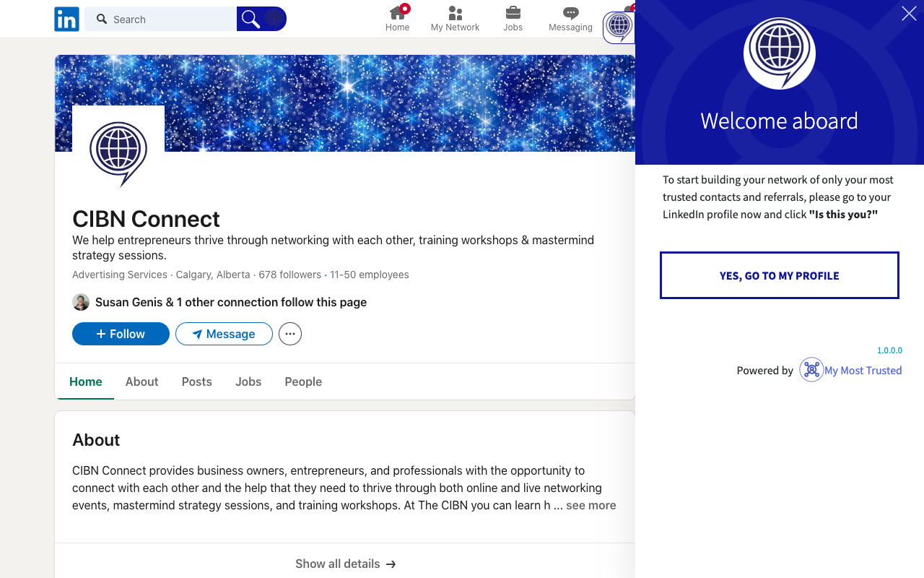This screenshot has width=924, height=578.
Task: Click the blue magnifier search button
Action: coord(250,19)
